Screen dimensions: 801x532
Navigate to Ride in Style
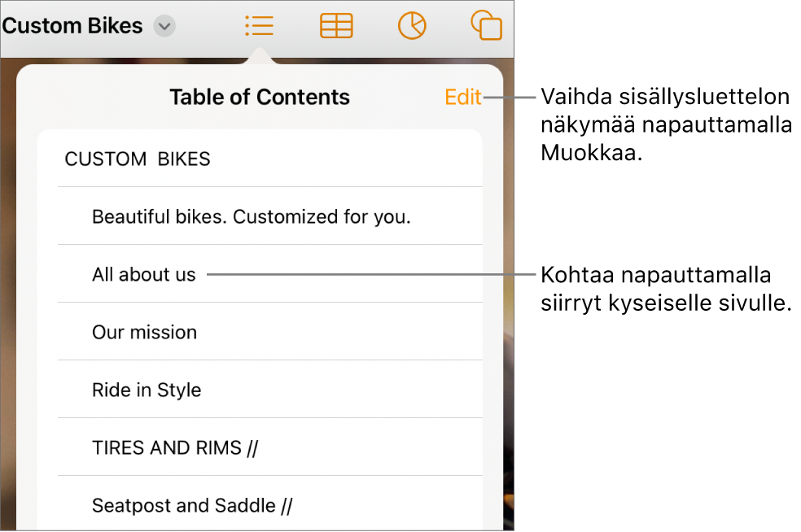pos(147,390)
